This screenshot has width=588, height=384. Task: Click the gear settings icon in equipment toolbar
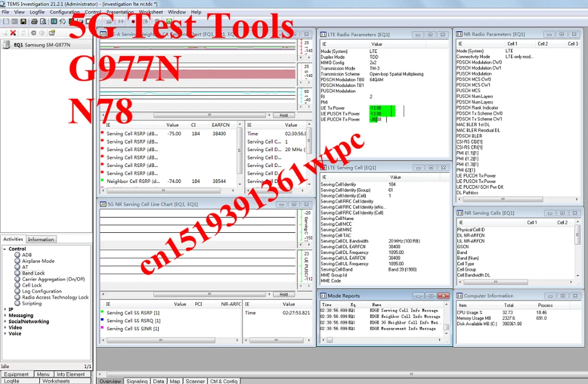point(34,33)
